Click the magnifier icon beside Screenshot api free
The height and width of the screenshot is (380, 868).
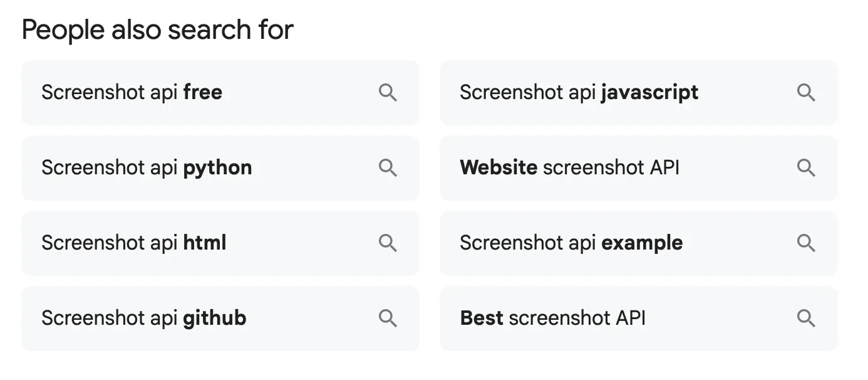pyautogui.click(x=388, y=93)
